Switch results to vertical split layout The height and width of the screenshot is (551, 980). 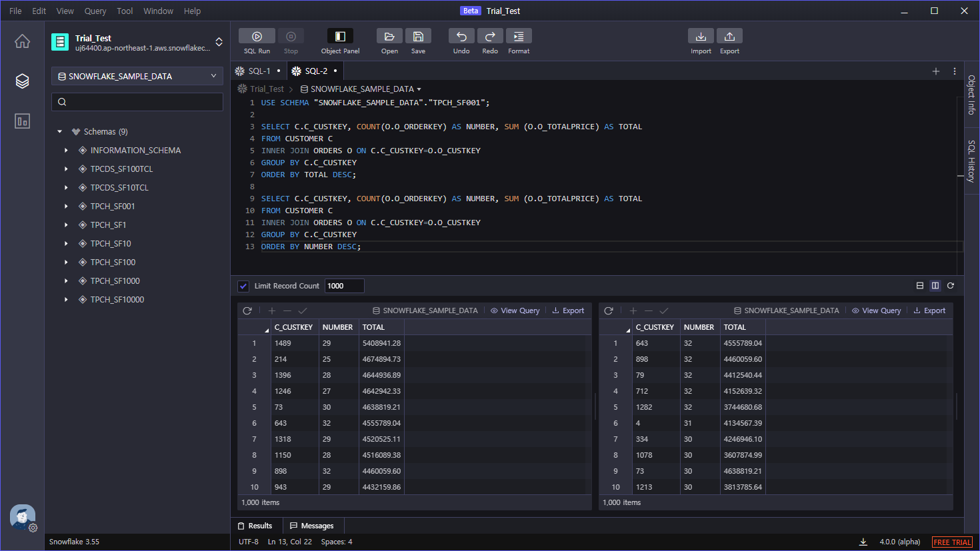(935, 285)
